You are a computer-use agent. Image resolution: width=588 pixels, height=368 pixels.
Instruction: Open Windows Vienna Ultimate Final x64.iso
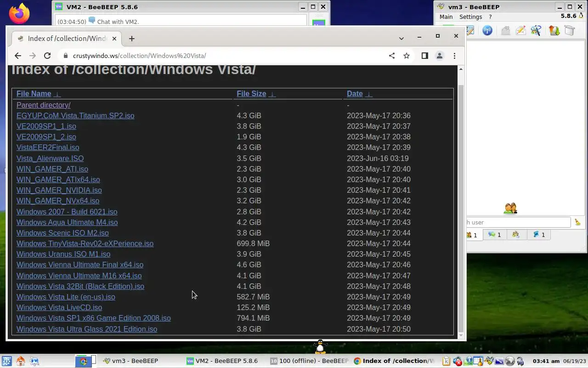[x=80, y=264]
